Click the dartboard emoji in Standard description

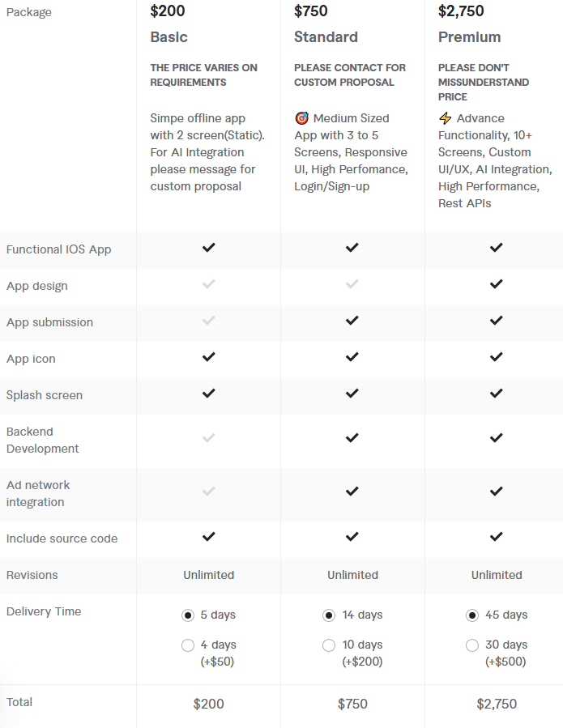301,118
